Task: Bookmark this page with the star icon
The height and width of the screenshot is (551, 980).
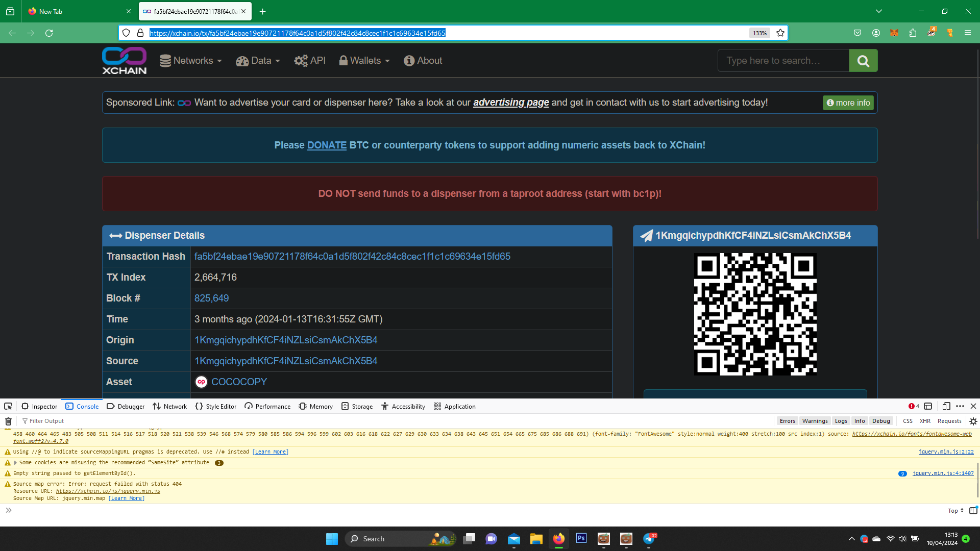Action: pyautogui.click(x=780, y=33)
